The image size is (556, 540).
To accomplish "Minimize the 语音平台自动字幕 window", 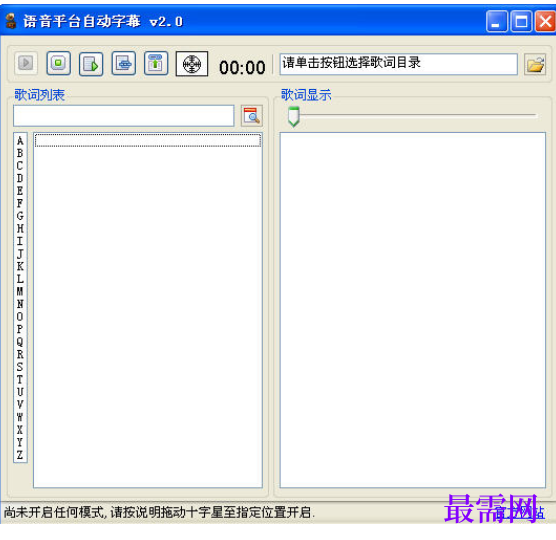I will [497, 21].
